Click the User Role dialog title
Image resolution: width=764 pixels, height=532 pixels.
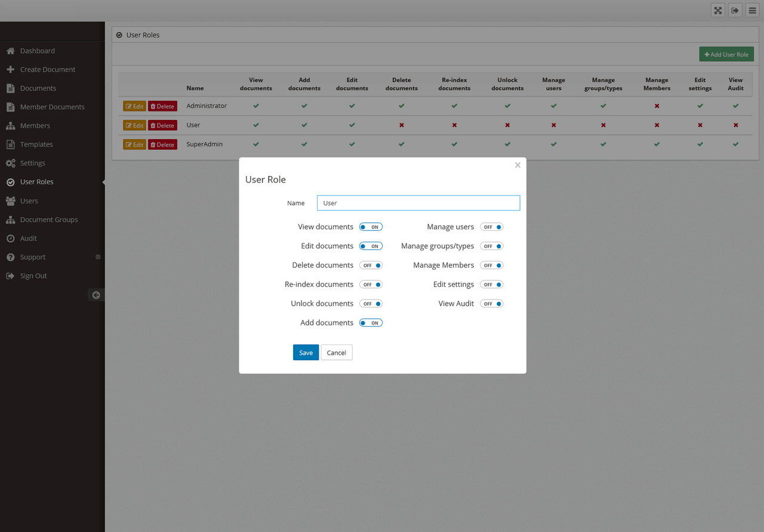[266, 180]
